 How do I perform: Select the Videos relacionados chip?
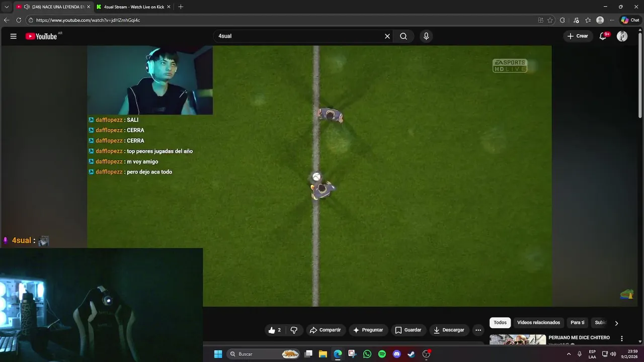(x=538, y=323)
